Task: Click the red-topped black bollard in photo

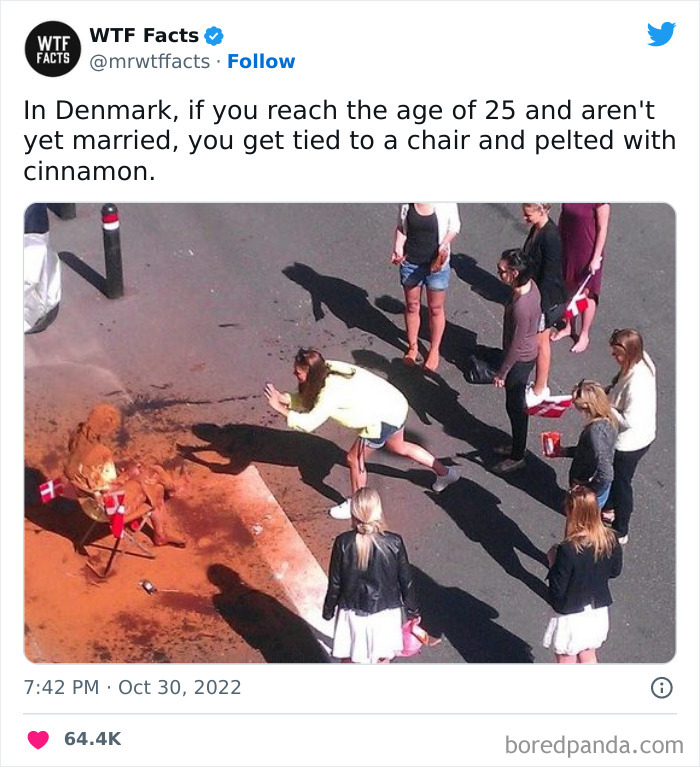Action: pyautogui.click(x=112, y=250)
